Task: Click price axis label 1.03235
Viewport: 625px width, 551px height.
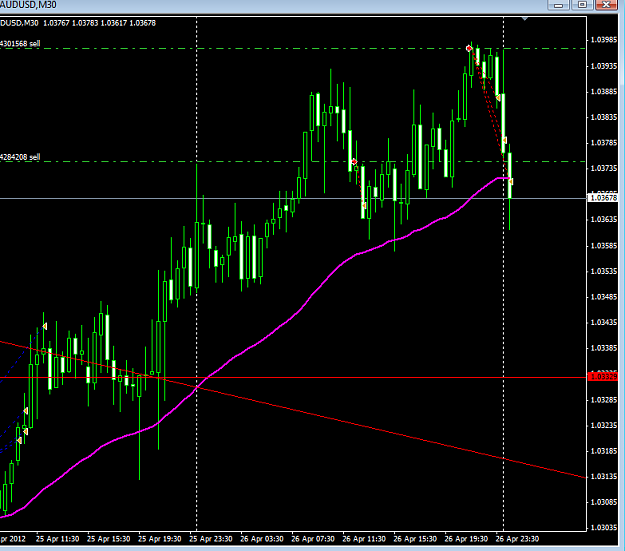Action: pos(603,425)
